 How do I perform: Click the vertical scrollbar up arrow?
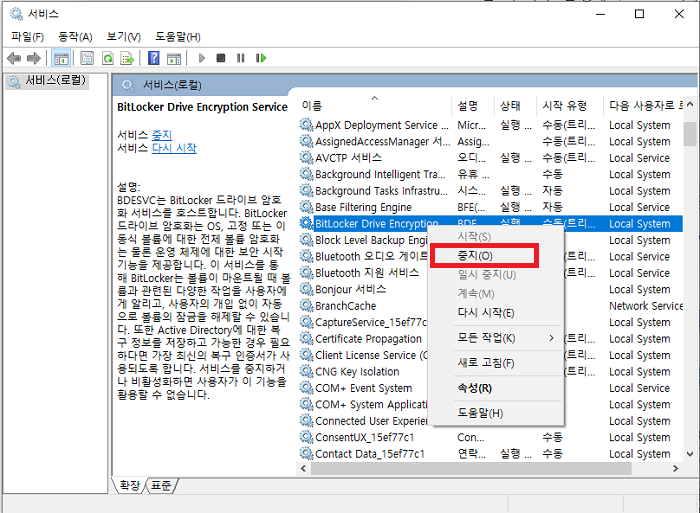[690, 104]
